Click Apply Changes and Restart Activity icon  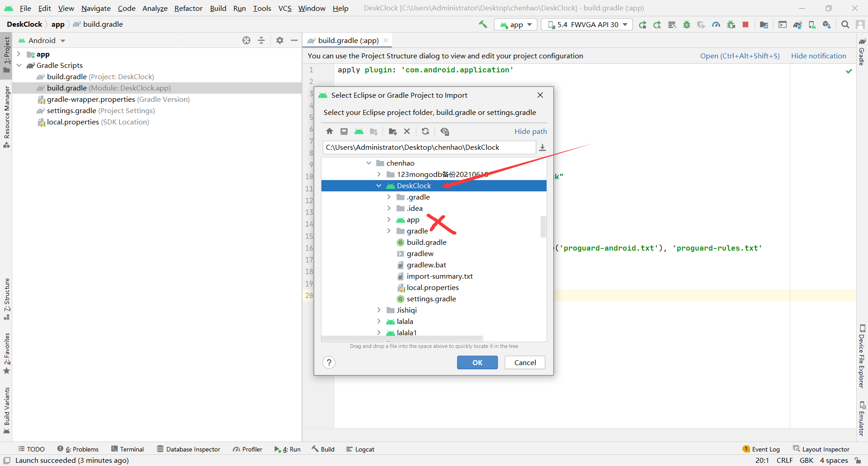tap(657, 24)
